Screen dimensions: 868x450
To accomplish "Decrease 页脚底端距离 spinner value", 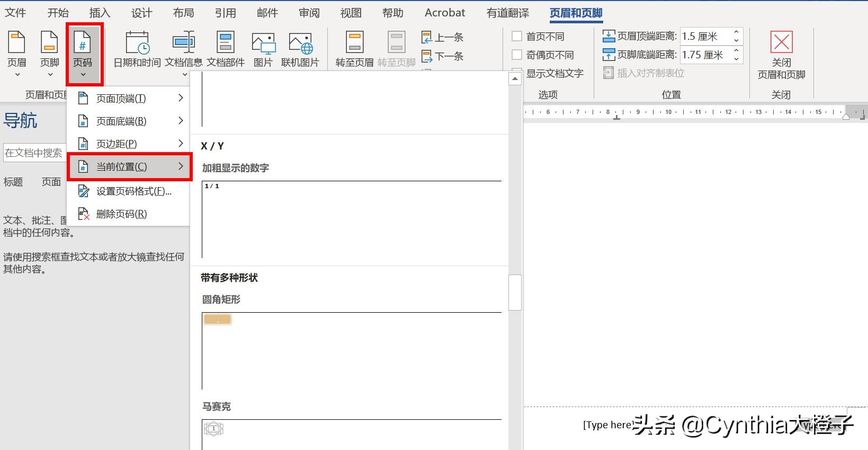I will coord(736,59).
